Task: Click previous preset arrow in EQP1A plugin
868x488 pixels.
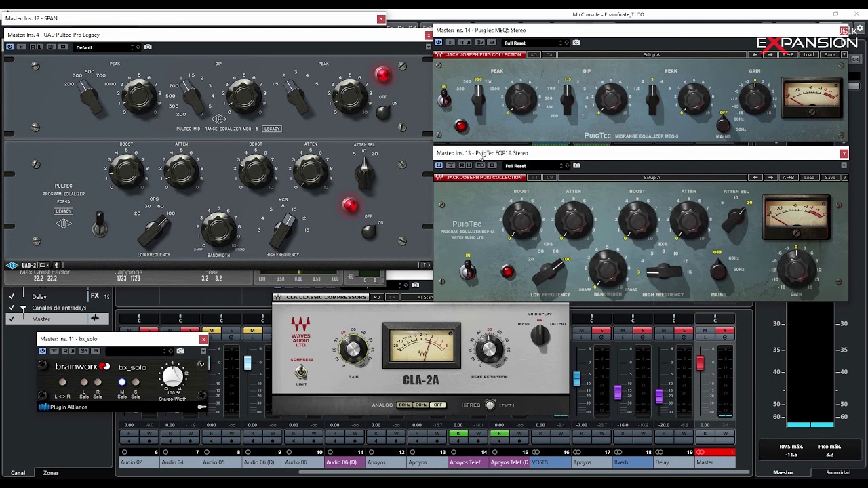Action: point(755,178)
